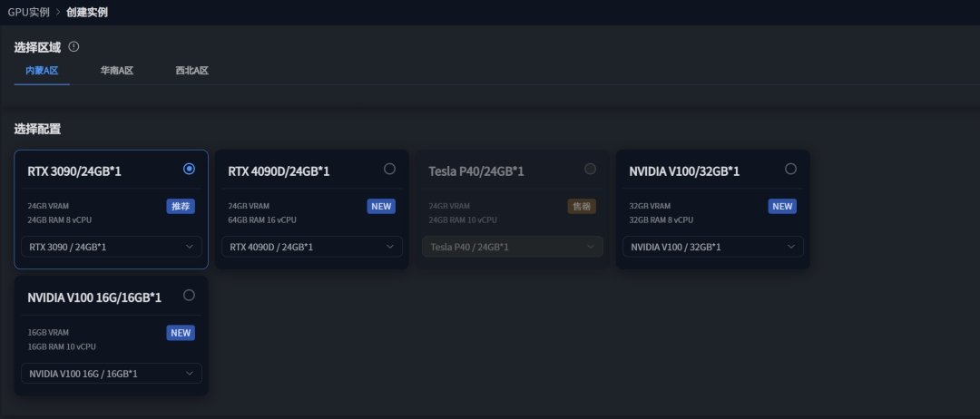Open the RTX 3090 / 24GB*1 dropdown
The image size is (980, 419).
tap(112, 247)
